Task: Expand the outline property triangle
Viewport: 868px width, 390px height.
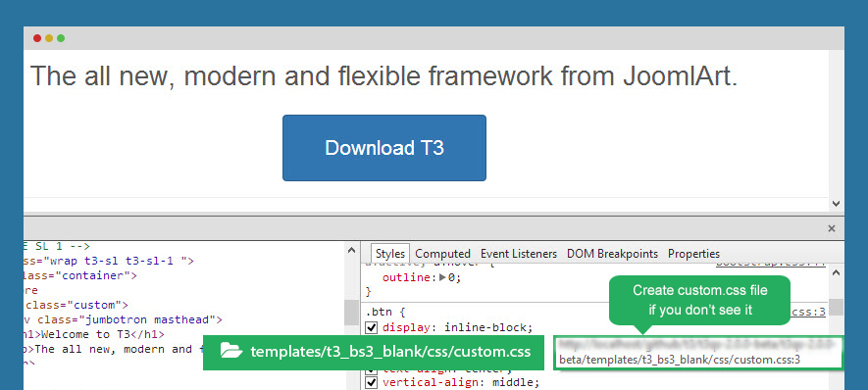Action: (442, 278)
